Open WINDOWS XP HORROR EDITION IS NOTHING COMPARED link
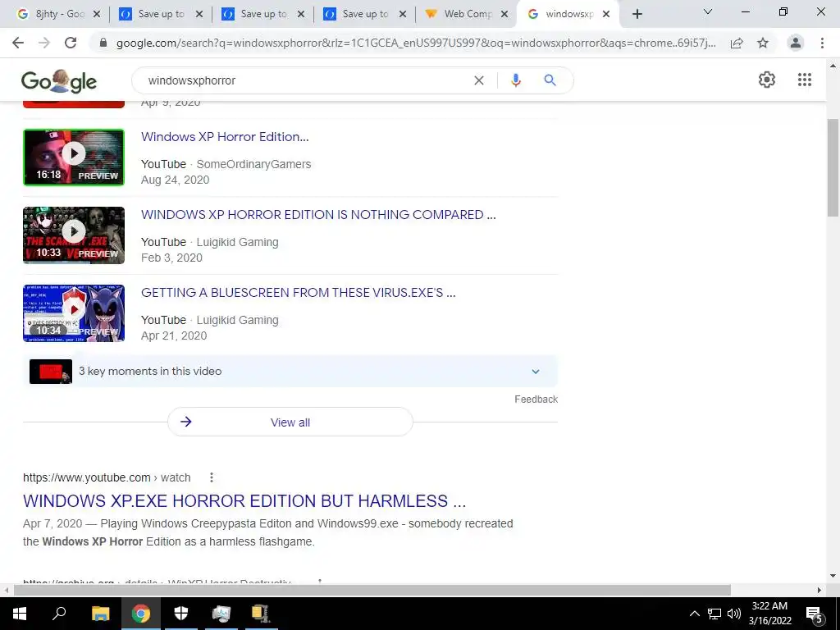 pyautogui.click(x=318, y=214)
